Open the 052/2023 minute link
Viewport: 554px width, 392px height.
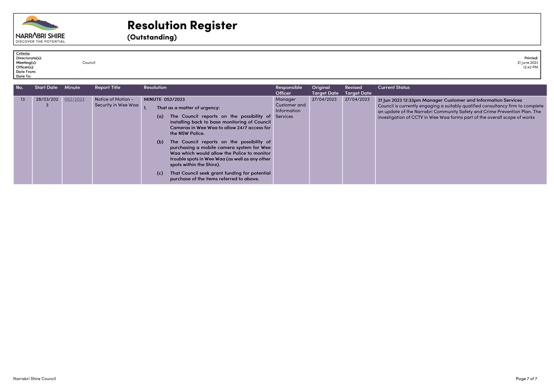(74, 99)
